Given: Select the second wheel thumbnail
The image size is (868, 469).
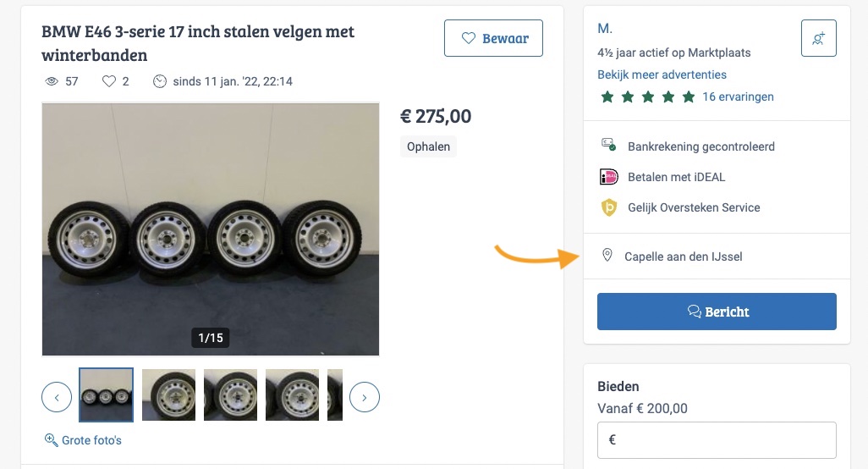Looking at the screenshot, I should click(168, 395).
